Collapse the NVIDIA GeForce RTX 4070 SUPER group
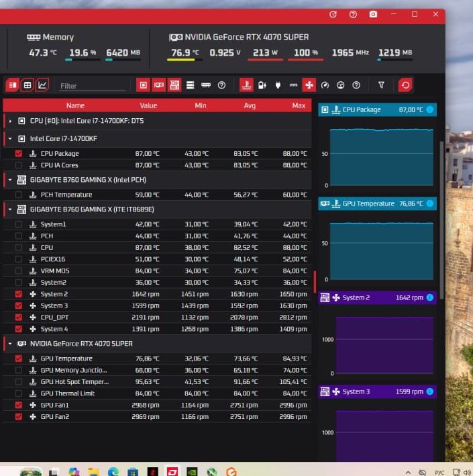The width and height of the screenshot is (473, 476). pyautogui.click(x=10, y=344)
